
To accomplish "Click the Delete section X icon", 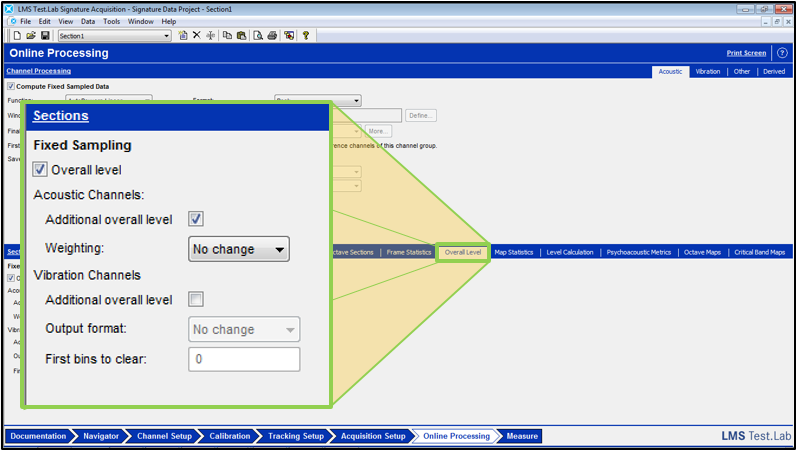I will [x=197, y=35].
